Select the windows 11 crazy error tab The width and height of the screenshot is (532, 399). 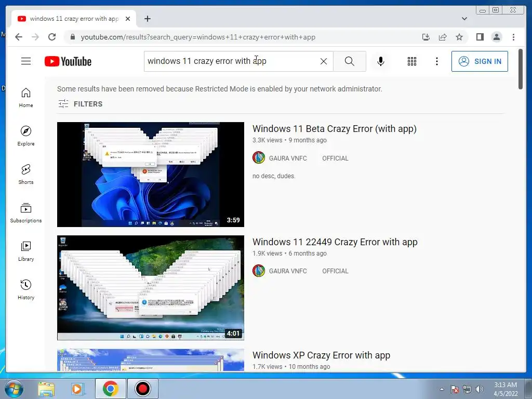click(74, 19)
